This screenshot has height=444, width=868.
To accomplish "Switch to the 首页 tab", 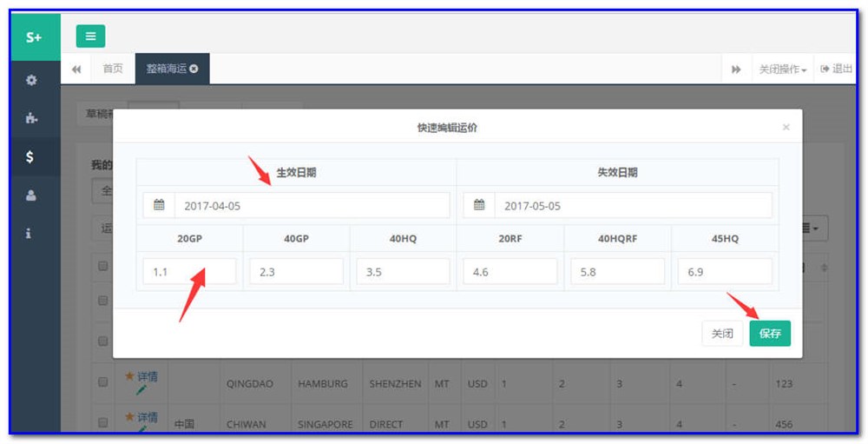I will point(113,69).
